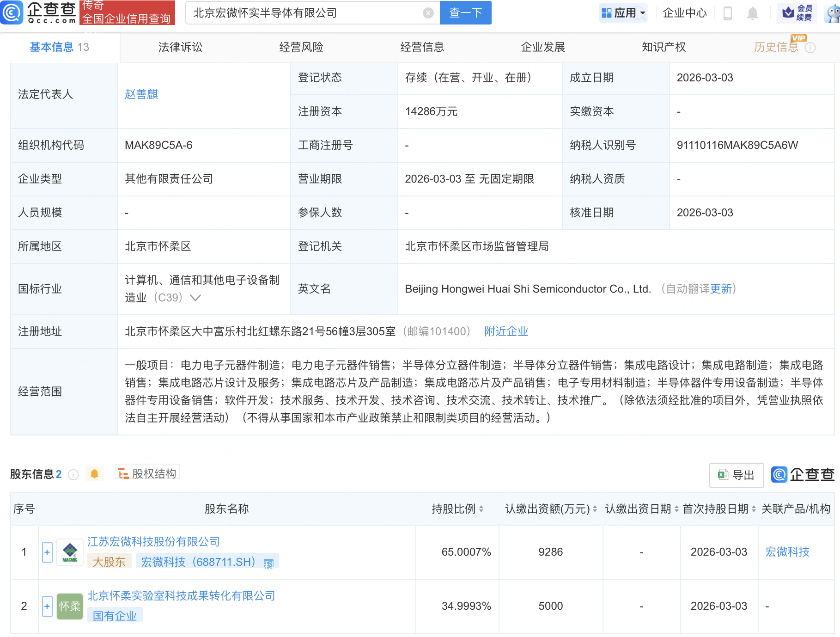Expand the C39 industry classification chevron
Image resolution: width=840 pixels, height=637 pixels.
pos(196,298)
